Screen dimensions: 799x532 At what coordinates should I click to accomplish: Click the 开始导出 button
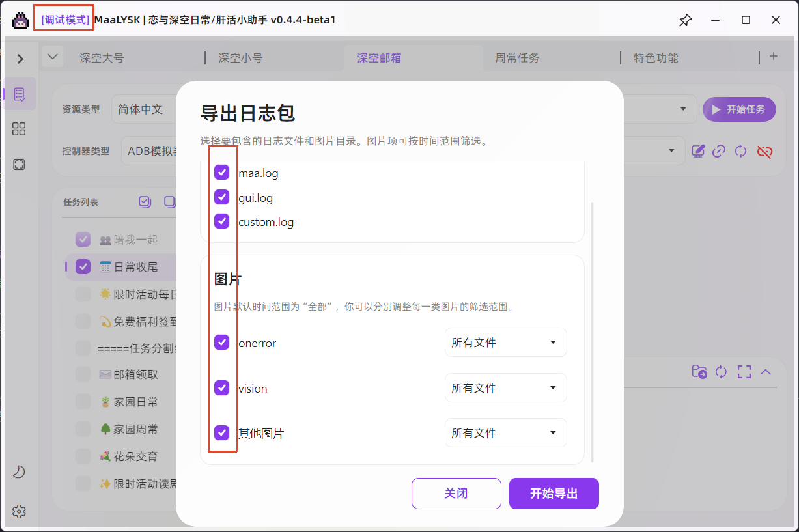pos(554,494)
